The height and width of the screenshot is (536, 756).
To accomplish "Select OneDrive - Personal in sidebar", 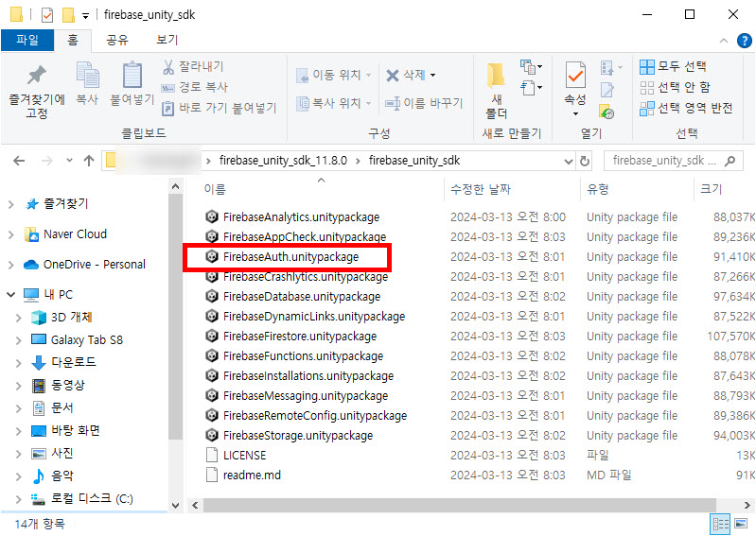I will coord(84,265).
